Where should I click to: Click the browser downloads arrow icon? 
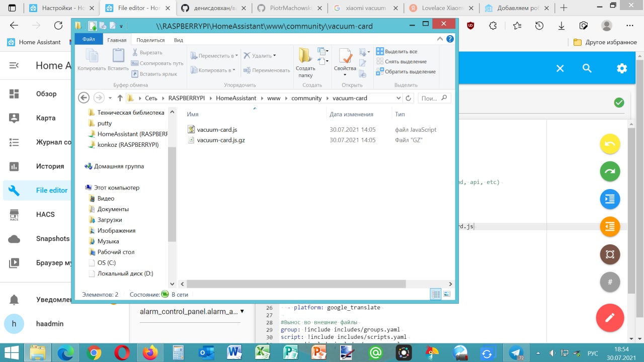561,26
